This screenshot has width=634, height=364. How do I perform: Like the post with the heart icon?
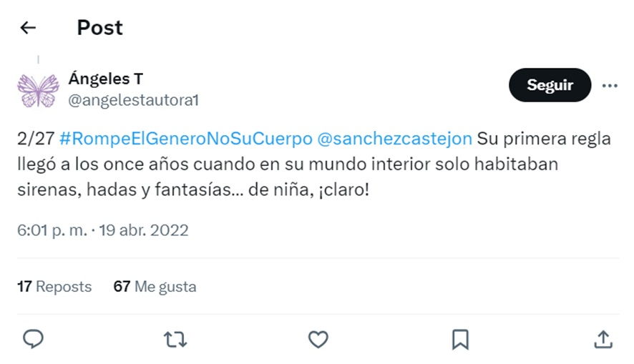(318, 340)
